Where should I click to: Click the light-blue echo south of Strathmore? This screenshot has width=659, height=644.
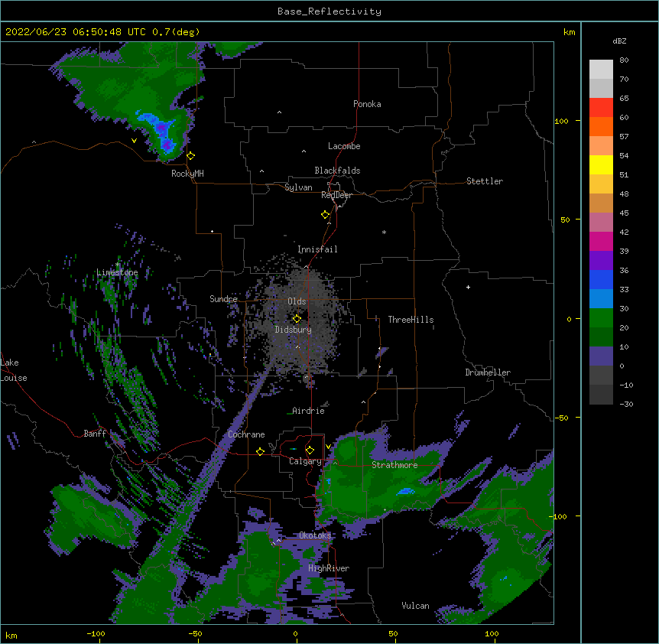point(404,491)
